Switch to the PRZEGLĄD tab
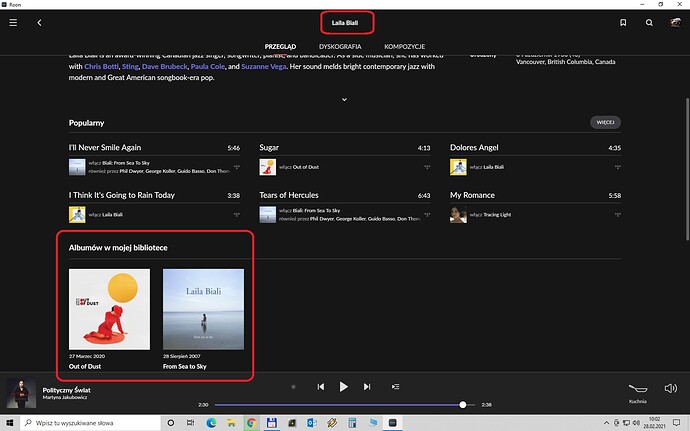690x431 pixels. (x=280, y=46)
